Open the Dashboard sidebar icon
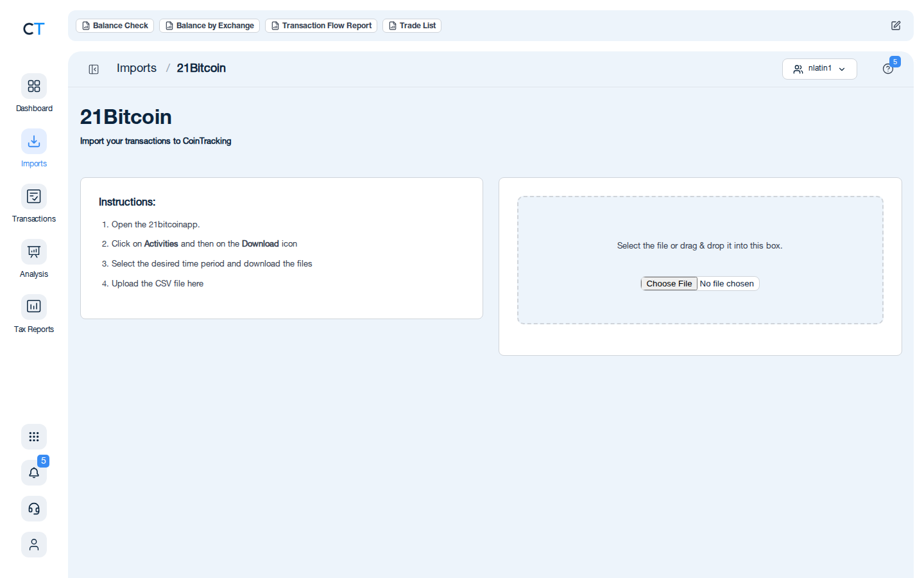Viewport: 924px width, 578px height. (x=34, y=86)
